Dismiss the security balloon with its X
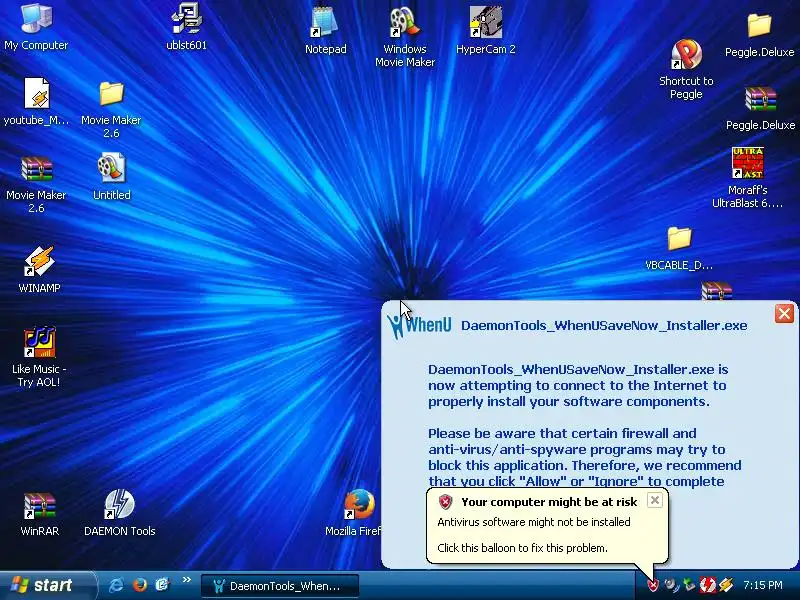This screenshot has height=600, width=800. 655,500
